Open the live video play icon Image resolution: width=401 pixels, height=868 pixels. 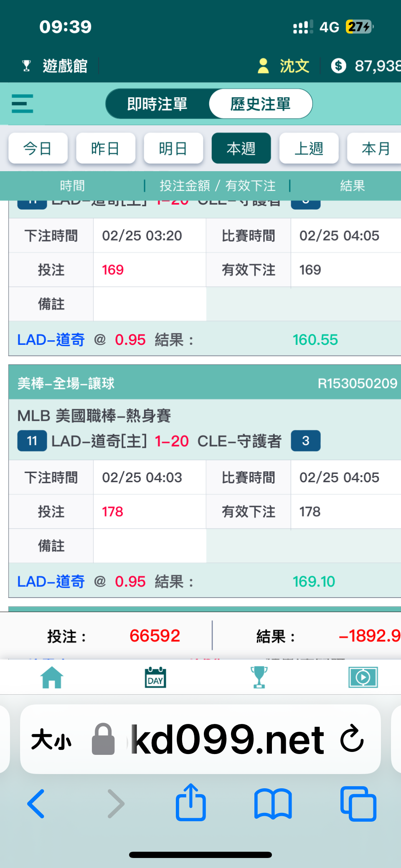click(363, 677)
